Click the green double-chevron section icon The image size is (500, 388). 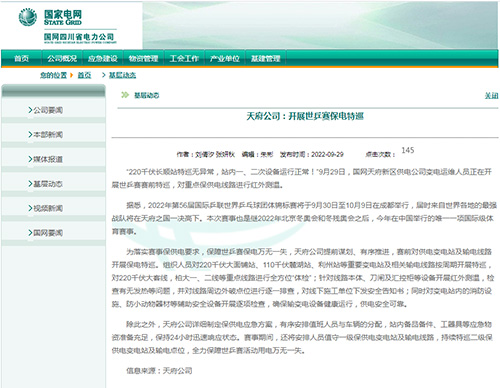point(125,95)
